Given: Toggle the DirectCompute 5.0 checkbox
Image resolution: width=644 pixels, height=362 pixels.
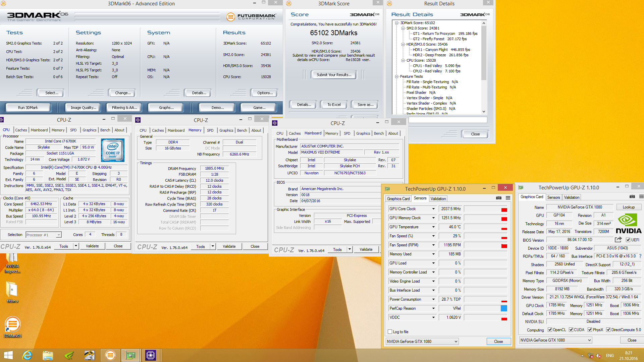Looking at the screenshot, I should coord(608,330).
